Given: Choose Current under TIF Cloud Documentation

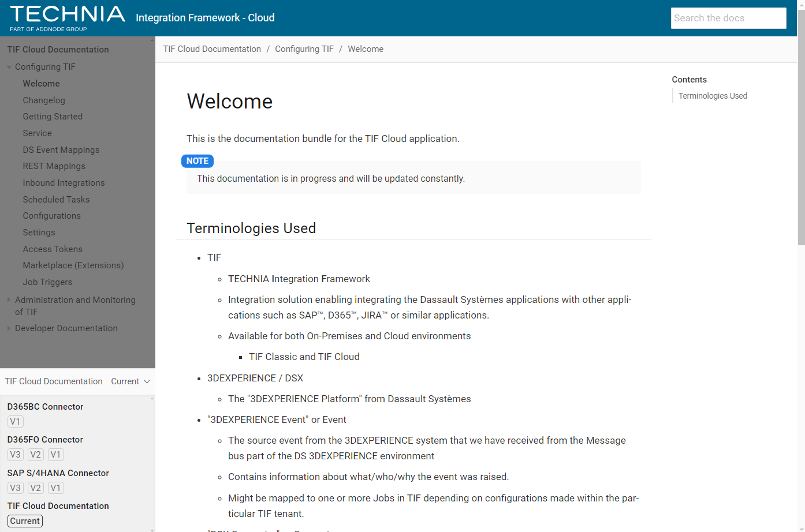Looking at the screenshot, I should (x=25, y=521).
